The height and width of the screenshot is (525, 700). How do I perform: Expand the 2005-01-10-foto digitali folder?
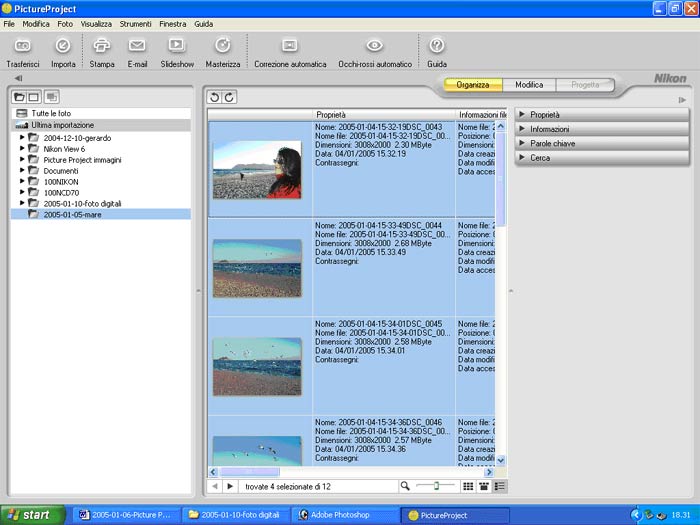coord(22,203)
